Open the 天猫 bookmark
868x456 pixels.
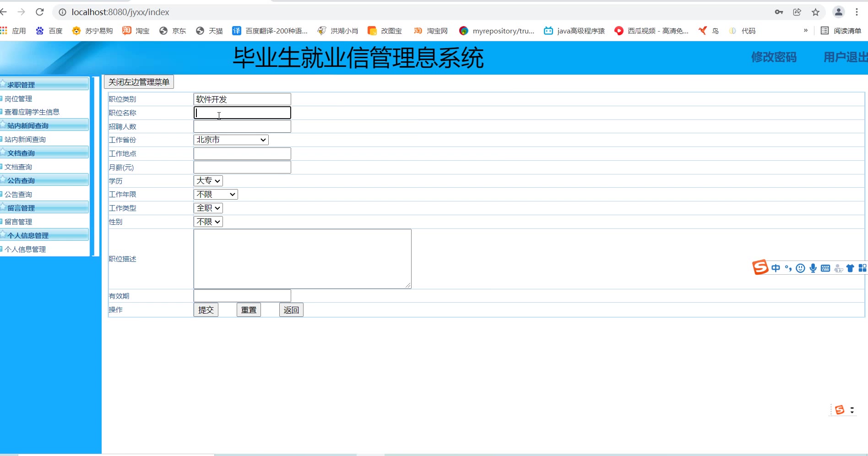209,31
